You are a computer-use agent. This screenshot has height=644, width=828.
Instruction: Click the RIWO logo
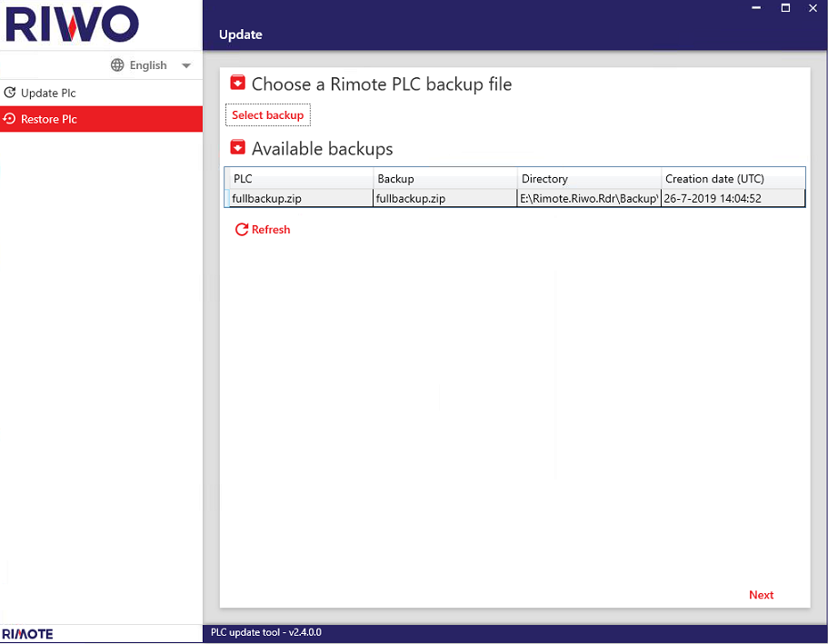pos(72,24)
